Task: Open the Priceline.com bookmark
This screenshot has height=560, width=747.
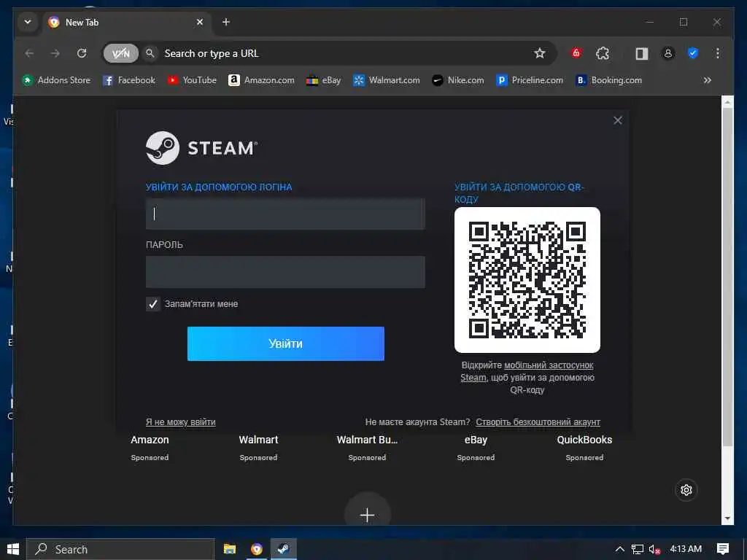Action: pos(530,80)
